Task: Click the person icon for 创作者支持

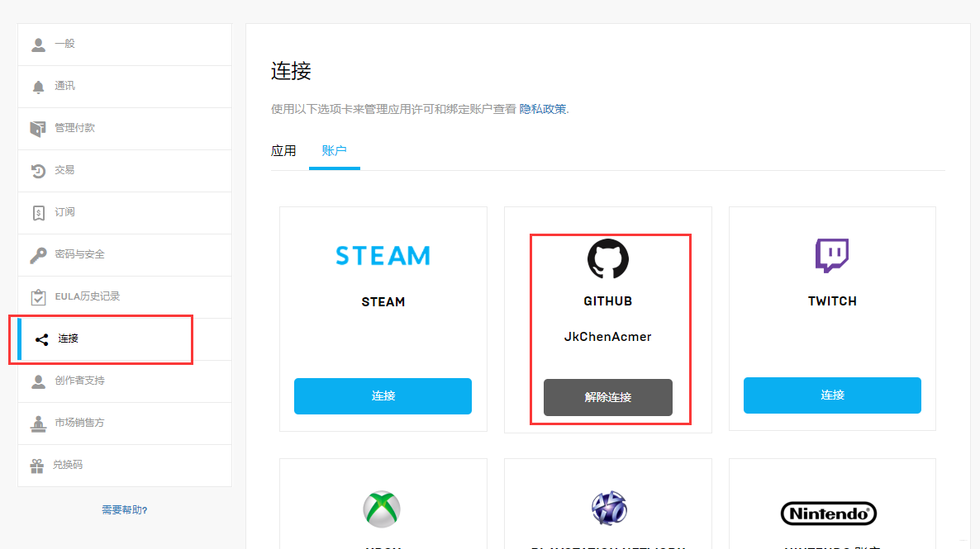Action: [38, 381]
